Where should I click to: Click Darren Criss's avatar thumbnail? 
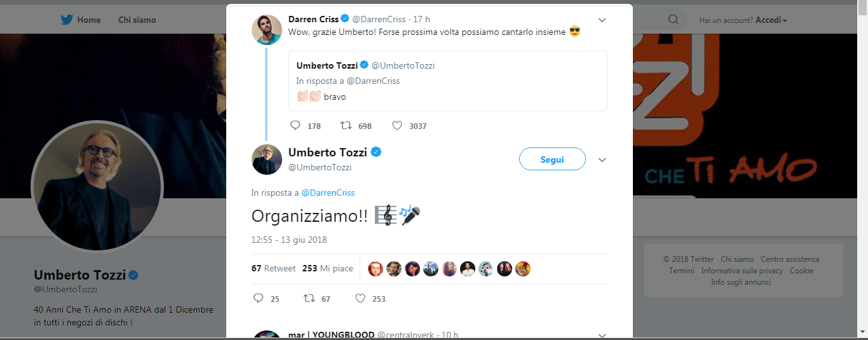coord(266,29)
